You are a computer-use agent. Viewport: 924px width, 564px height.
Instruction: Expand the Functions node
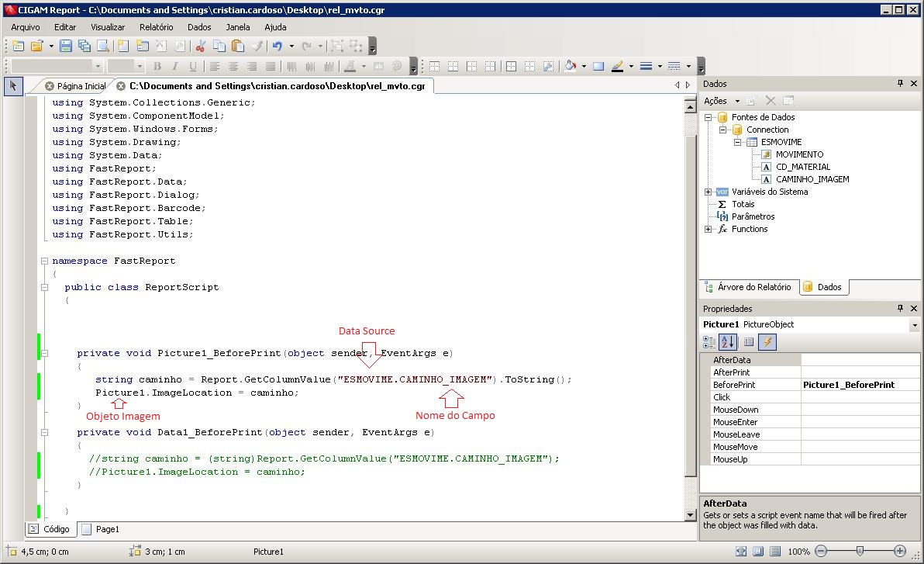708,229
